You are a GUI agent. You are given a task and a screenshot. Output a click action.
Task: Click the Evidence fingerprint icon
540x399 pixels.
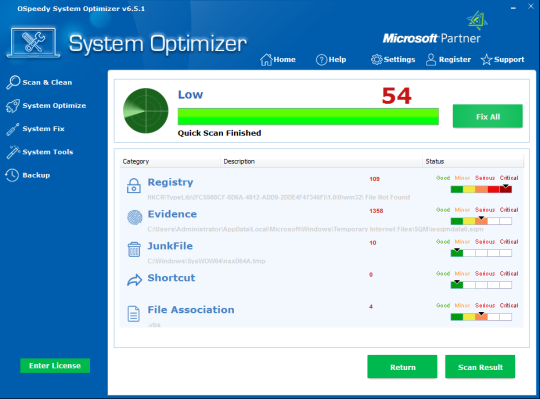(x=135, y=218)
